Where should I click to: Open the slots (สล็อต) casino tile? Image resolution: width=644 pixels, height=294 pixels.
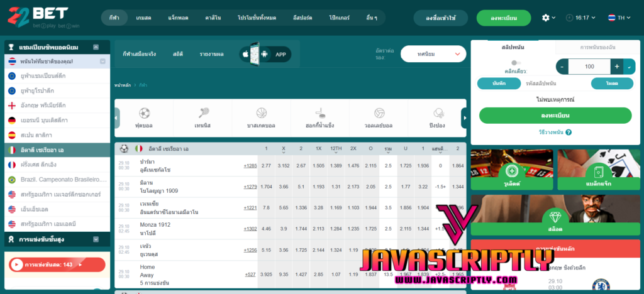coord(555,215)
